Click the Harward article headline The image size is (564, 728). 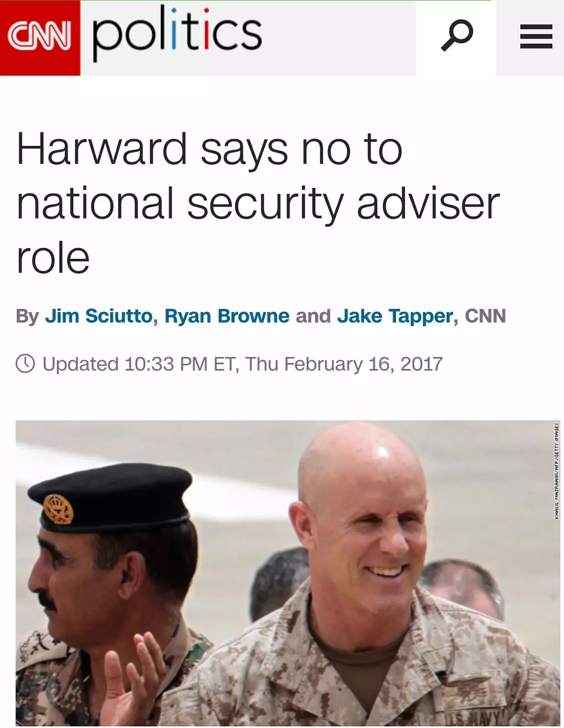[x=258, y=202]
